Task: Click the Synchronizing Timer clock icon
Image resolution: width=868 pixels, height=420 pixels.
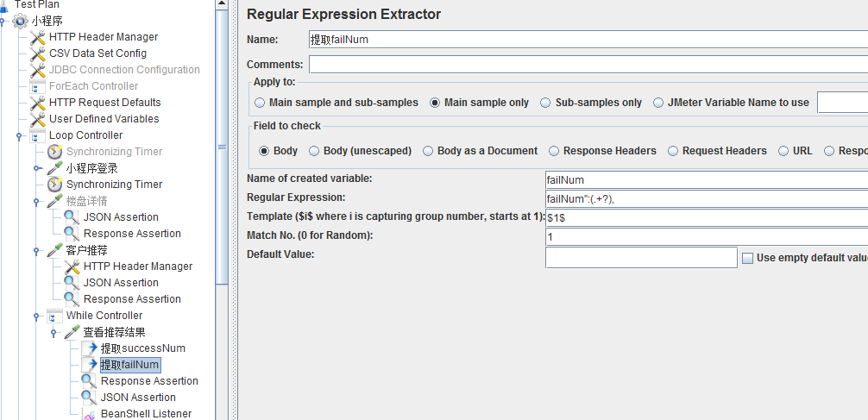Action: [55, 185]
